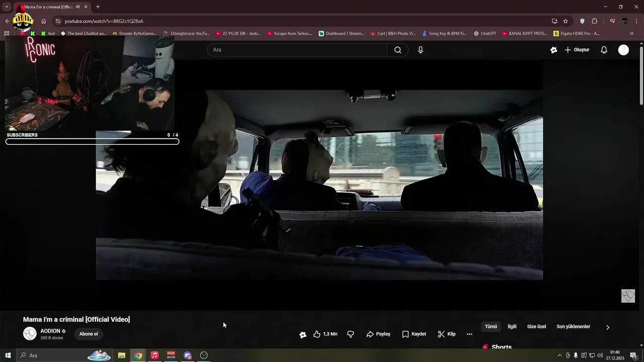Subscribe with Abone ol button
The height and width of the screenshot is (362, 644).
coord(89,334)
